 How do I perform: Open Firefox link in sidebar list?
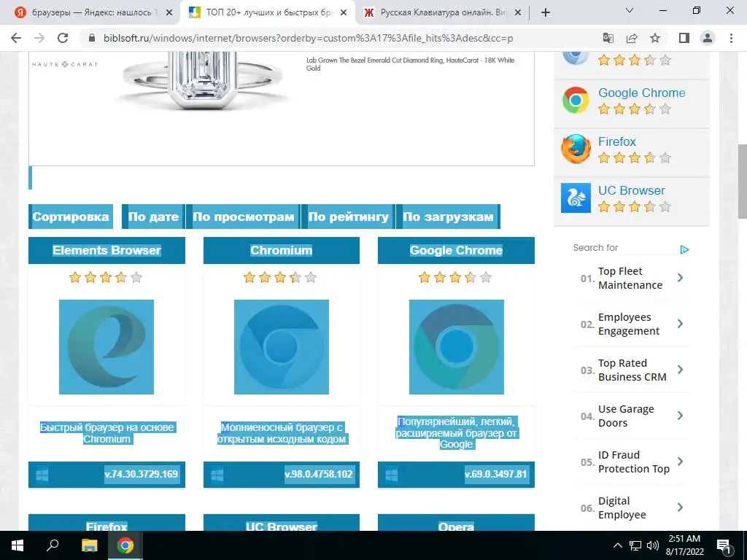pyautogui.click(x=617, y=142)
